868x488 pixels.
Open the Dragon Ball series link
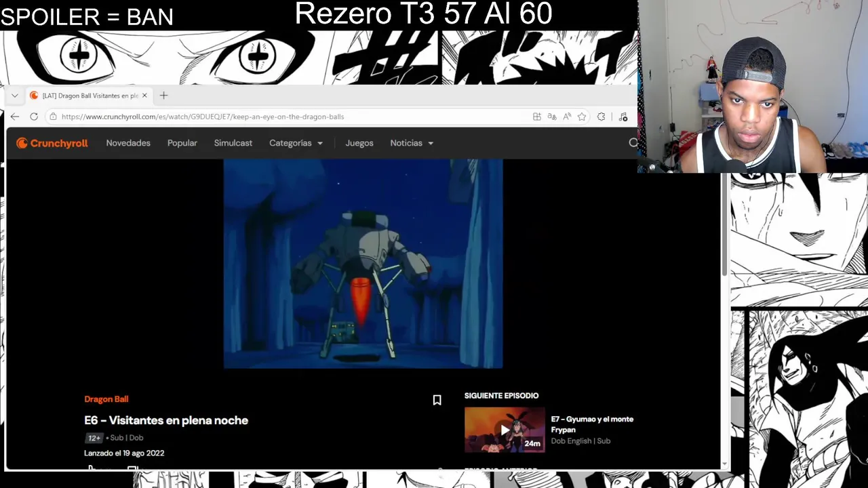pos(106,399)
